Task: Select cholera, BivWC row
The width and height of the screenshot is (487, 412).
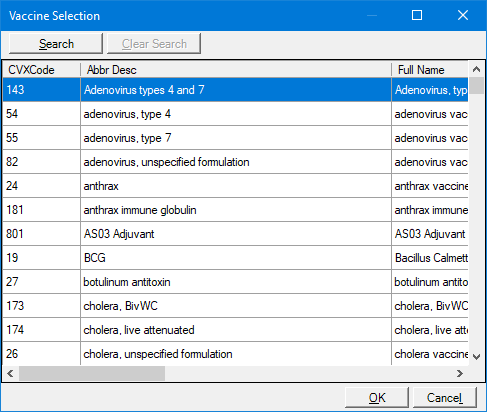Action: pos(235,306)
